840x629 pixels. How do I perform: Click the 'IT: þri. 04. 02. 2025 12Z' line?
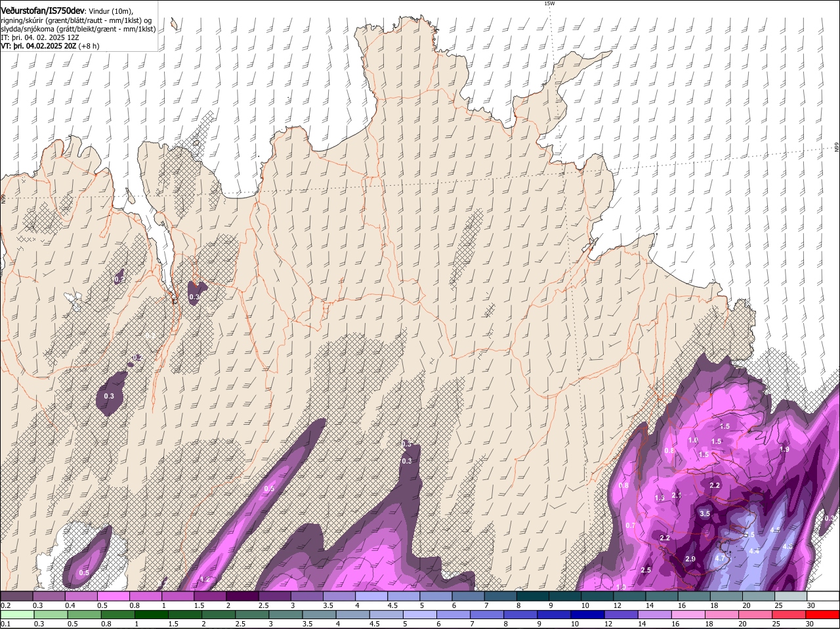click(39, 37)
